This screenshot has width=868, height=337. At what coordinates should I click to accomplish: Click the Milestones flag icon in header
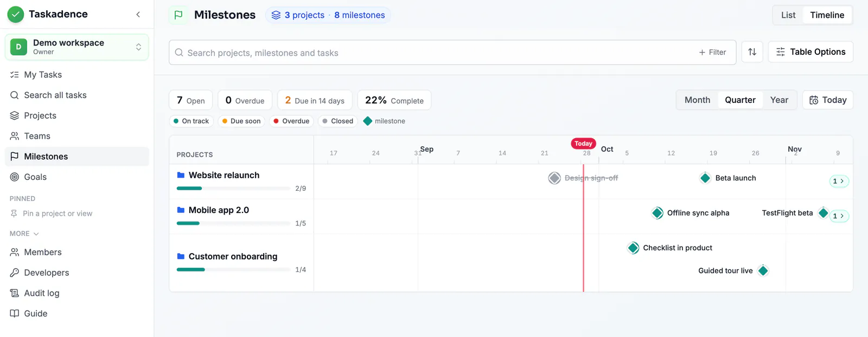(x=178, y=15)
